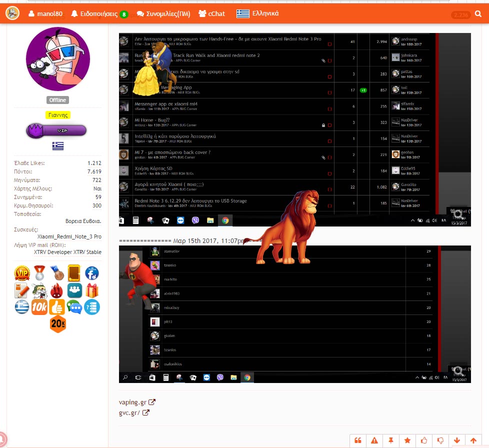This screenshot has width=489, height=448.
Task: Pin the post with the pushpin button
Action: [391, 440]
